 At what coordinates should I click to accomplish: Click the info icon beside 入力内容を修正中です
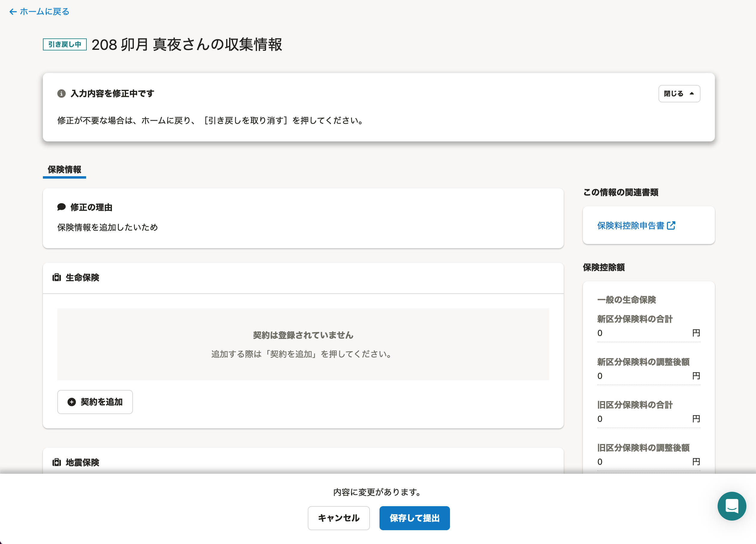click(61, 94)
